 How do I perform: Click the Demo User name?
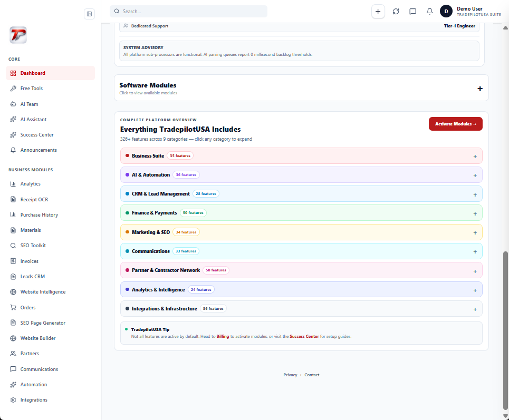tap(469, 9)
